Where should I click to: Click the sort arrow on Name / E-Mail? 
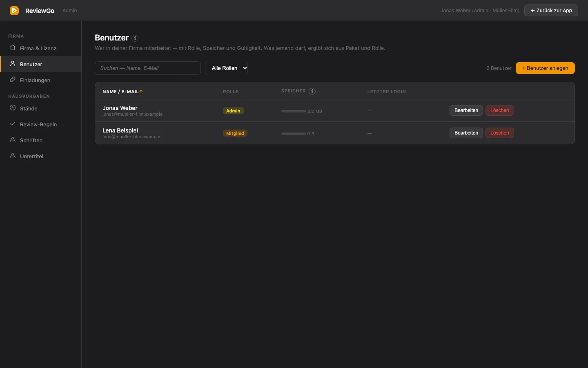tap(141, 92)
